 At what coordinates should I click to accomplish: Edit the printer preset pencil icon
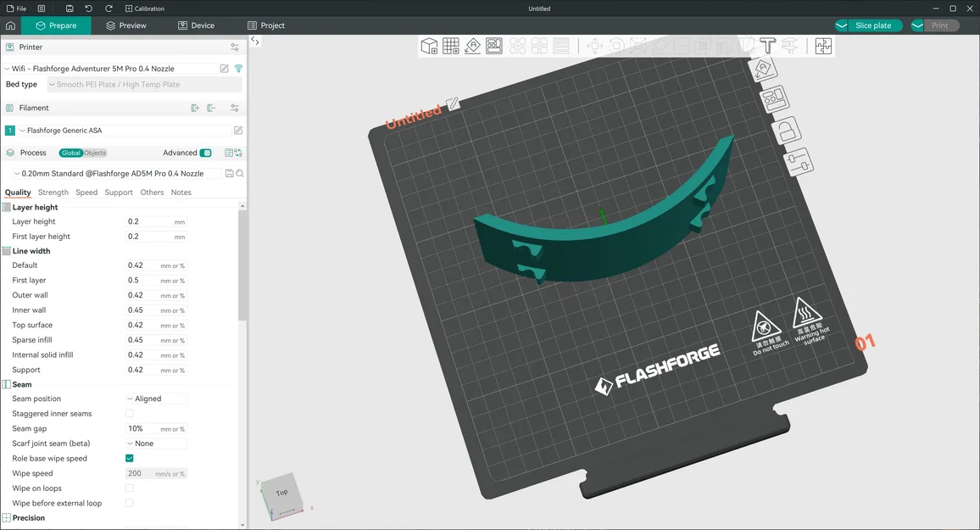click(225, 69)
